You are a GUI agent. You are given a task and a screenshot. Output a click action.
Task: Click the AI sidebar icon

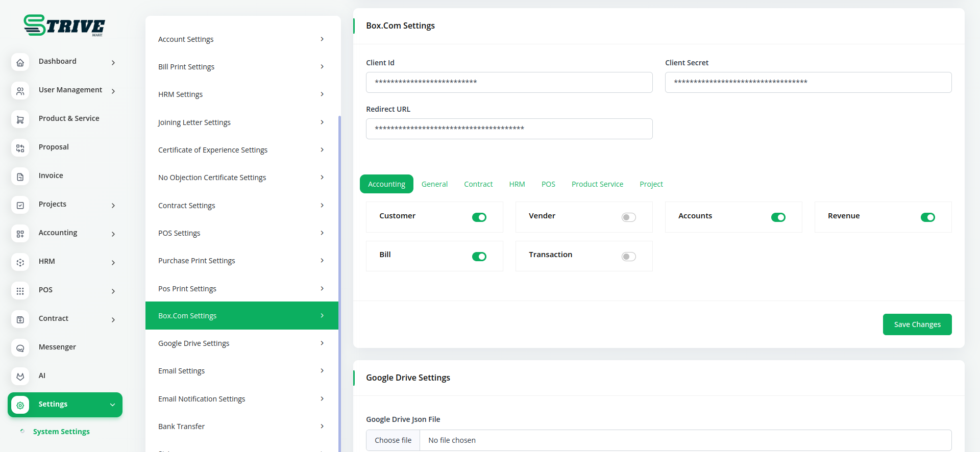pyautogui.click(x=20, y=376)
